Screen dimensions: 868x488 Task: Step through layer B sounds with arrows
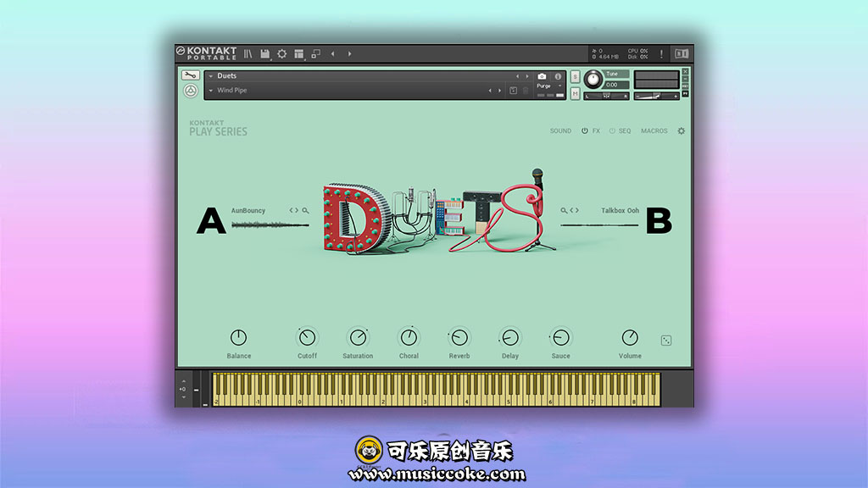[574, 210]
